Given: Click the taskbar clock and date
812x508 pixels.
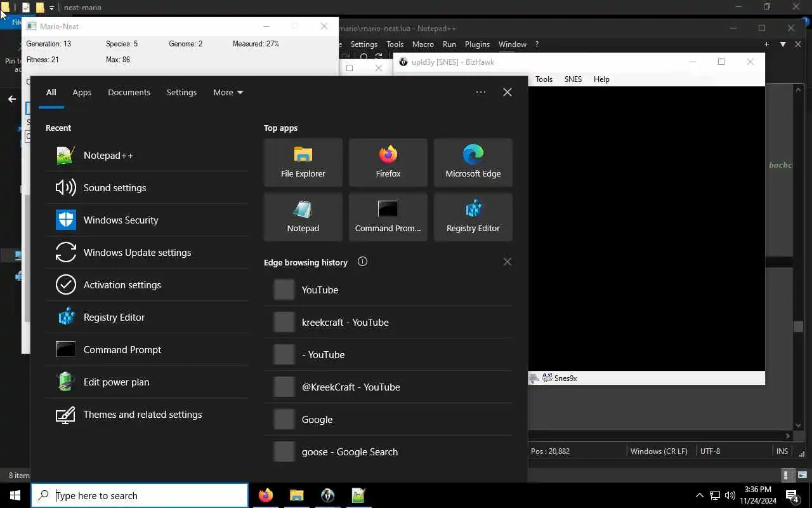Looking at the screenshot, I should click(758, 495).
